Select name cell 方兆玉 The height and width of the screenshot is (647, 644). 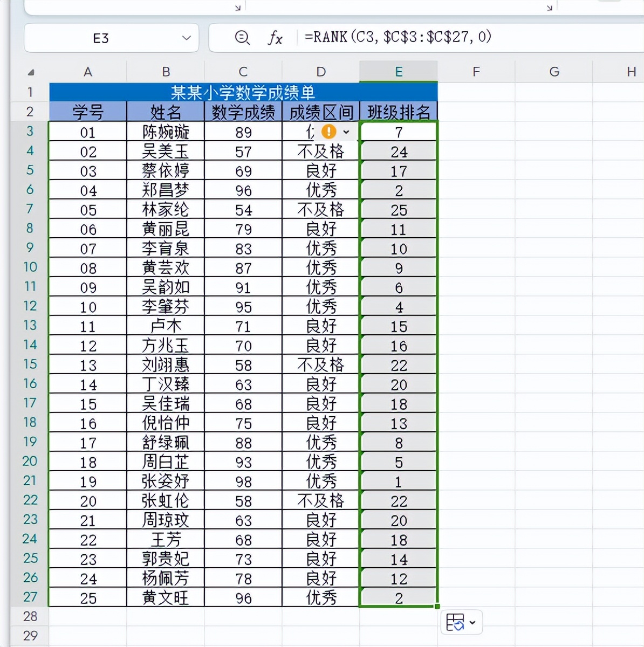tap(166, 345)
